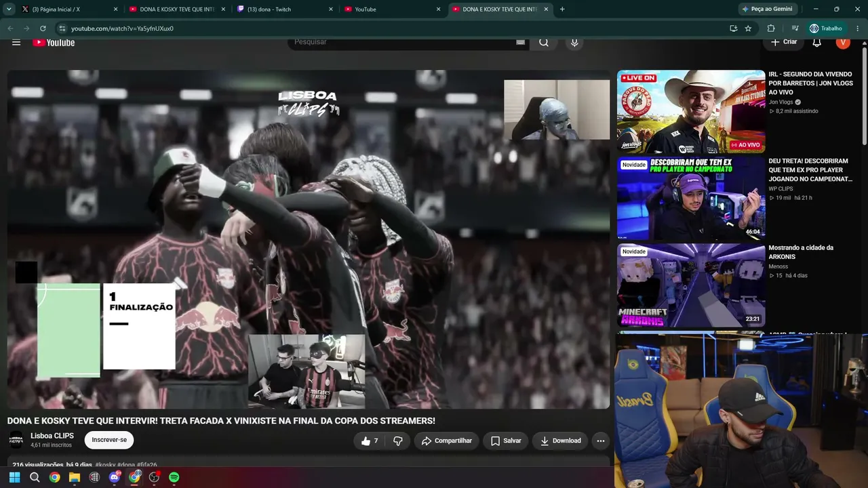Focus the Chrome address bar URL
Image resolution: width=868 pixels, height=488 pixels.
122,28
